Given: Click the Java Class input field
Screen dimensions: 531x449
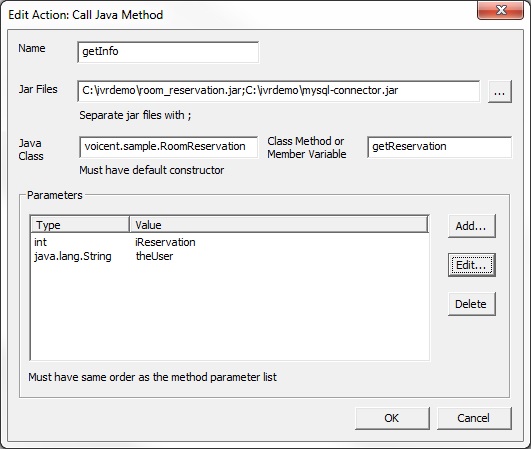Looking at the screenshot, I should pos(169,147).
